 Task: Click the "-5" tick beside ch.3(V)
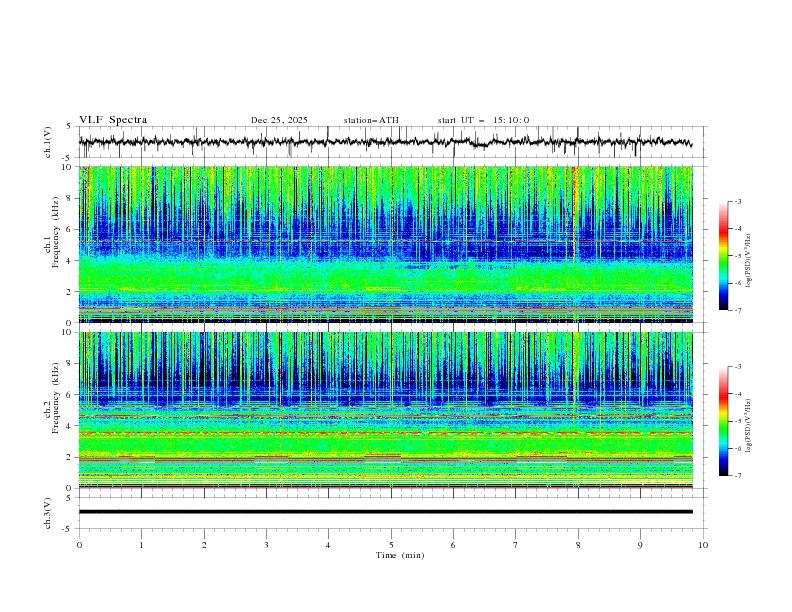click(68, 529)
